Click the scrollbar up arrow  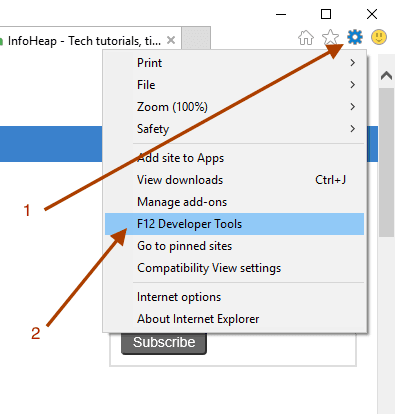386,76
